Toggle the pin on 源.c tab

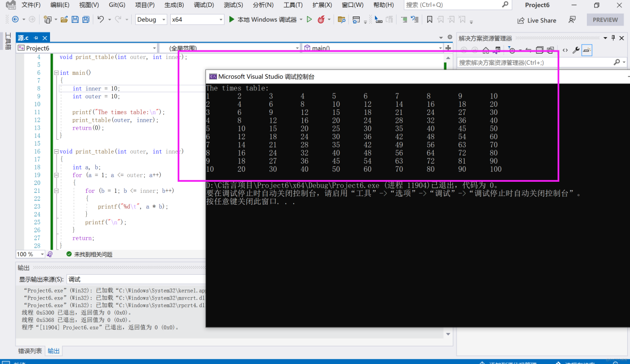coord(36,38)
